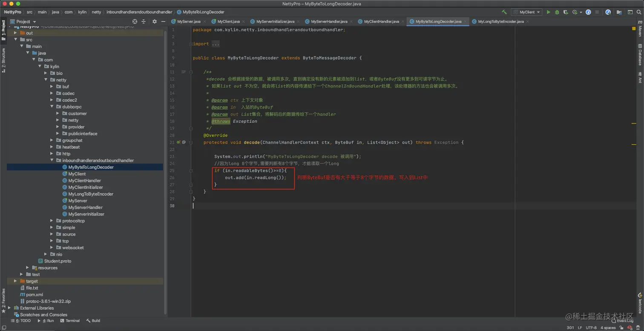Open Project panel gear settings
644x331 pixels.
pyautogui.click(x=154, y=21)
